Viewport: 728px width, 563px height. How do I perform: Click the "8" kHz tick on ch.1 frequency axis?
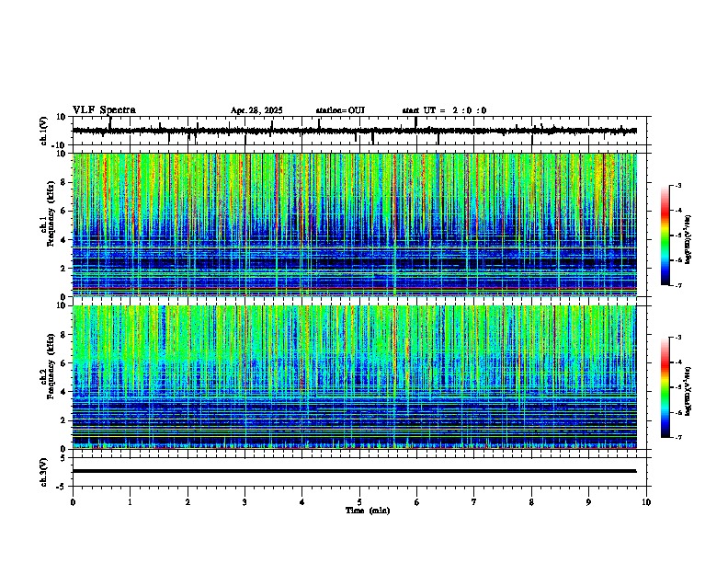63,182
